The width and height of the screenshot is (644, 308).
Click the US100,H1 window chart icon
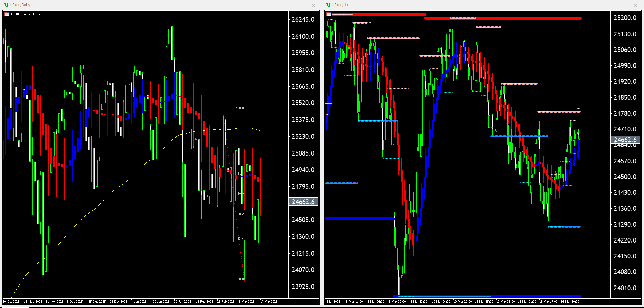click(x=328, y=5)
